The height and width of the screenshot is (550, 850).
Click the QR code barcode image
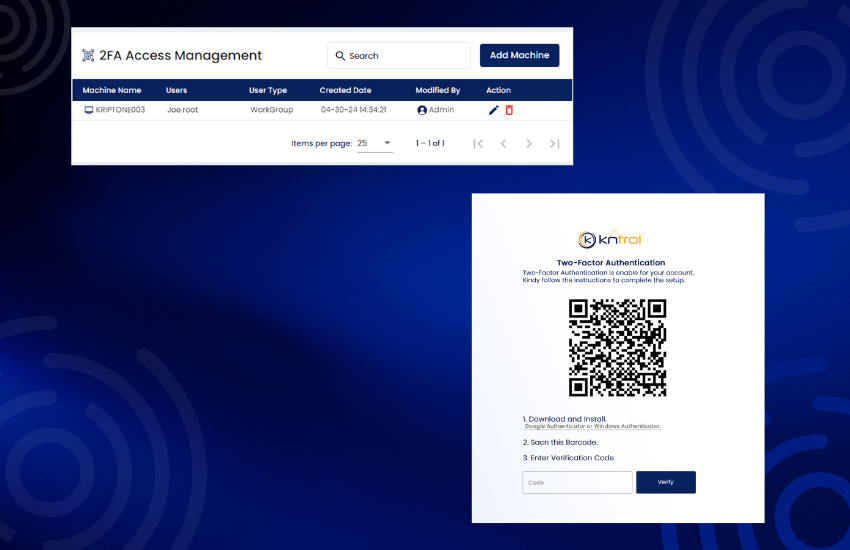coord(617,347)
